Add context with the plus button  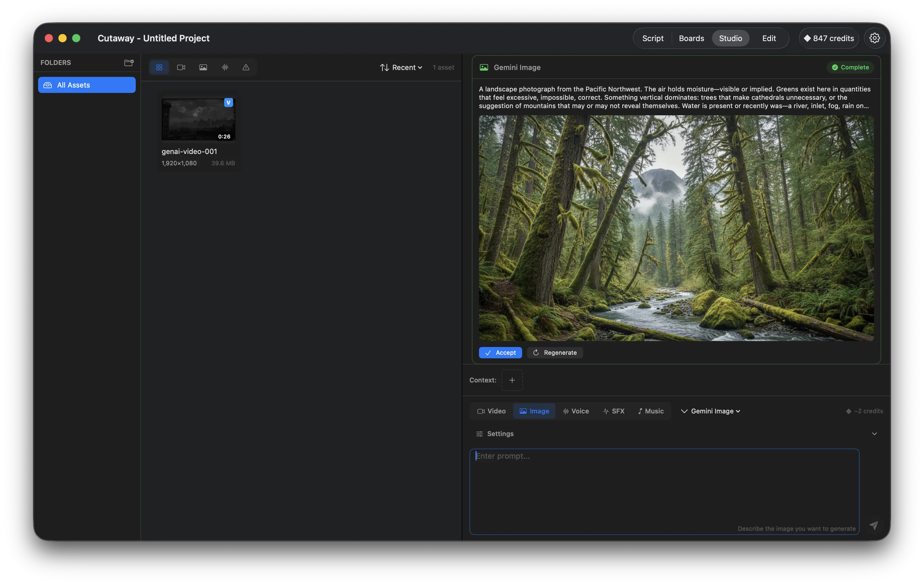(x=512, y=380)
